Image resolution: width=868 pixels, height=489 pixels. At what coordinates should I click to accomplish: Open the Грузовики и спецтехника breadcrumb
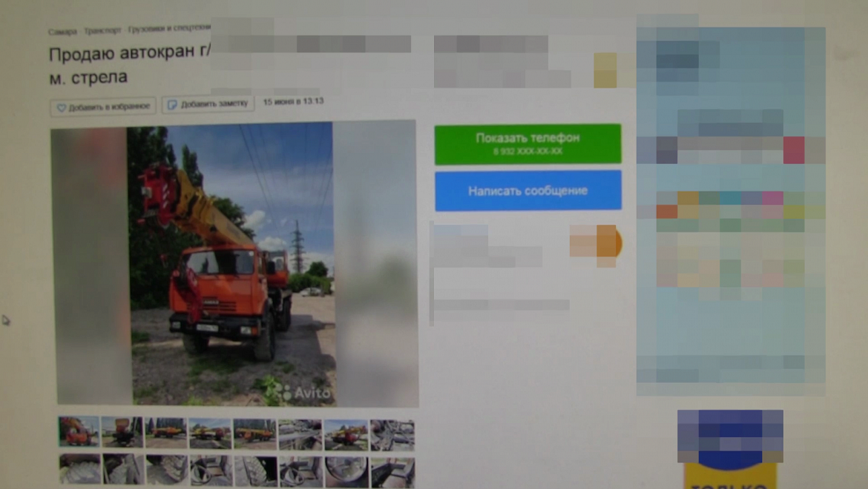tap(169, 30)
